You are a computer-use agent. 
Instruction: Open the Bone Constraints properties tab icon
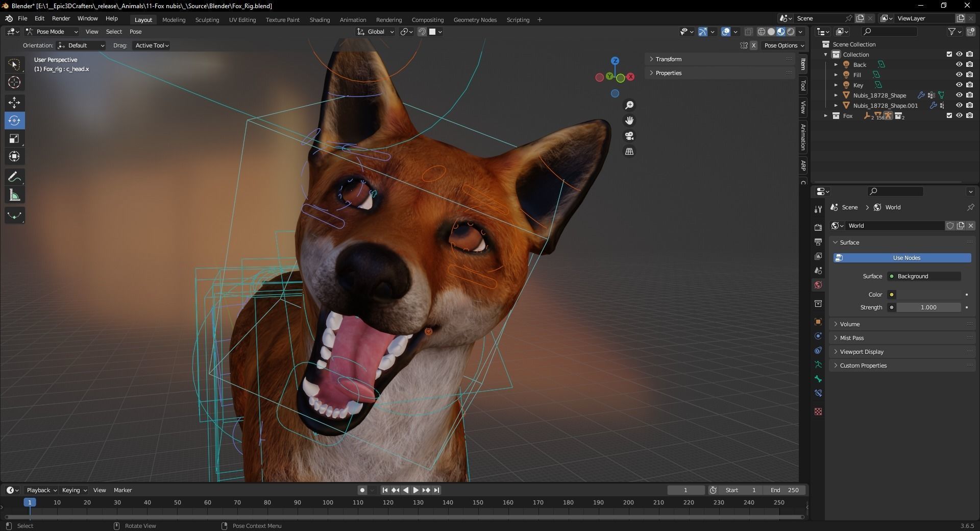point(818,393)
